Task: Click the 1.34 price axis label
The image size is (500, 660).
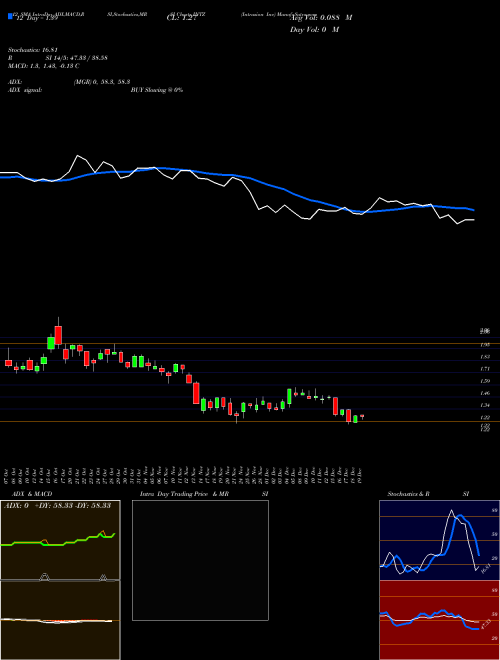Action: pyautogui.click(x=485, y=405)
